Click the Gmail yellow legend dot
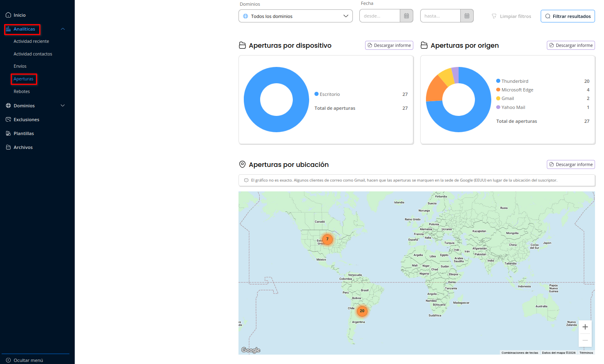604x364 pixels. (x=498, y=98)
